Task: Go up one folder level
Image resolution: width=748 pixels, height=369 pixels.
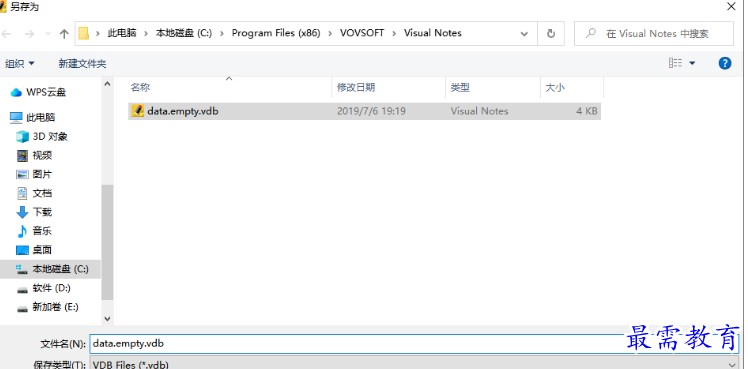Action: 64,34
